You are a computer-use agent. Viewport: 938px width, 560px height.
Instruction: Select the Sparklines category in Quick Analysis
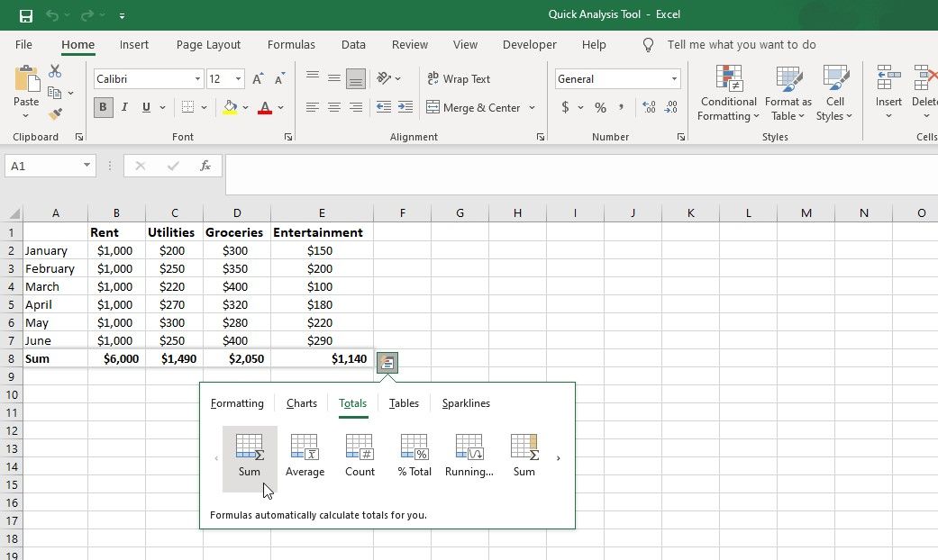pos(465,402)
